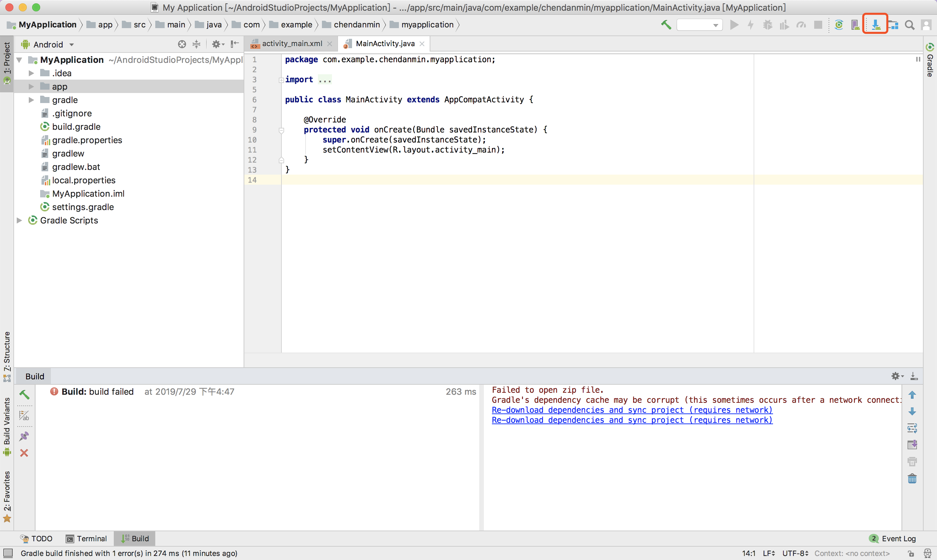Click the Run app play button

coord(734,25)
